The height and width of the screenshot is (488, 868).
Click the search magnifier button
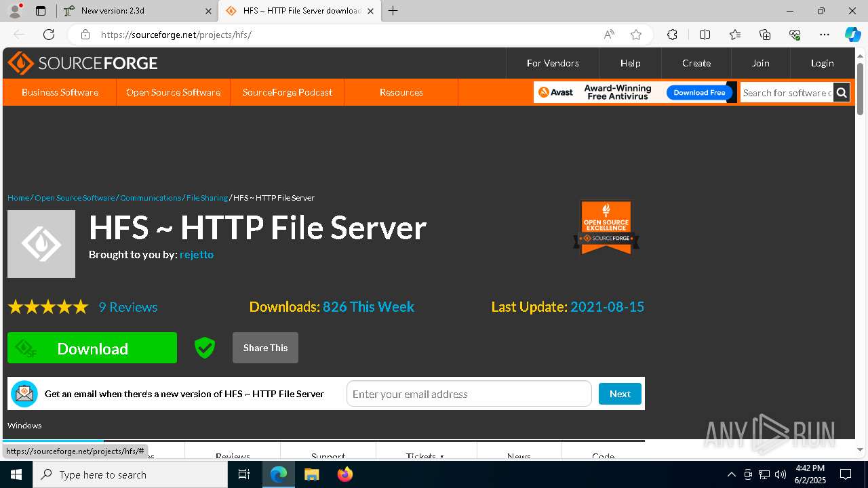point(842,93)
